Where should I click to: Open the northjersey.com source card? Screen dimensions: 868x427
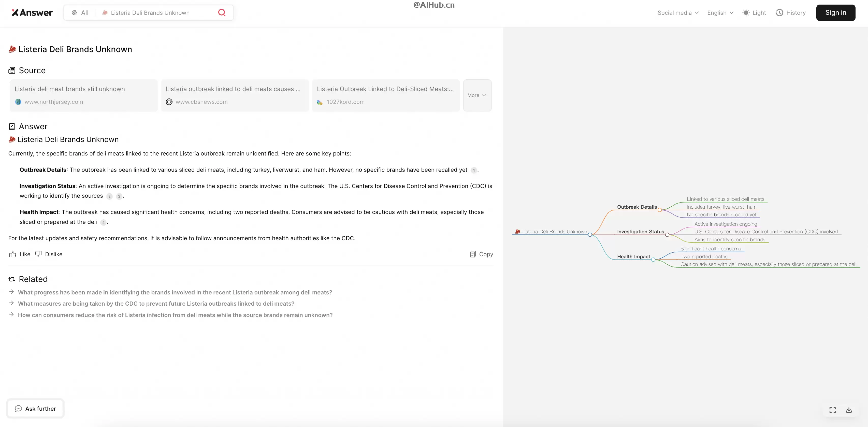[83, 95]
